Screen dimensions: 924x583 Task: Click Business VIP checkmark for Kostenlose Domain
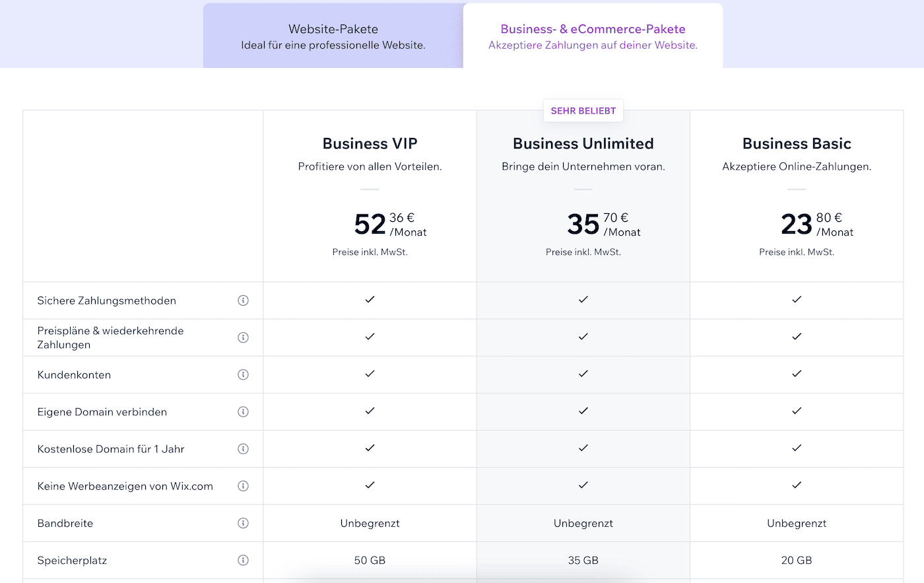tap(370, 448)
